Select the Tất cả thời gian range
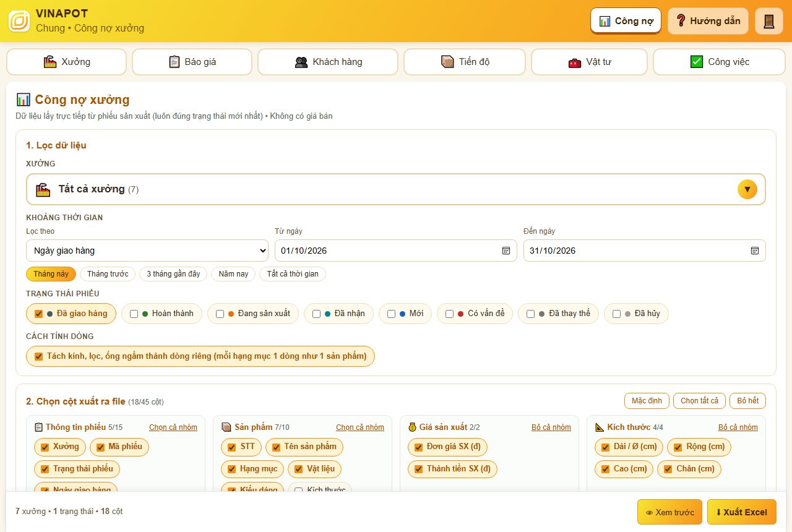The height and width of the screenshot is (532, 792). point(293,274)
